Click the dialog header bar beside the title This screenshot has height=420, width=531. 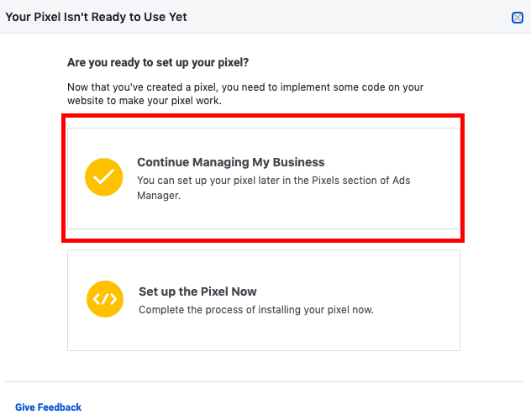coord(336,17)
